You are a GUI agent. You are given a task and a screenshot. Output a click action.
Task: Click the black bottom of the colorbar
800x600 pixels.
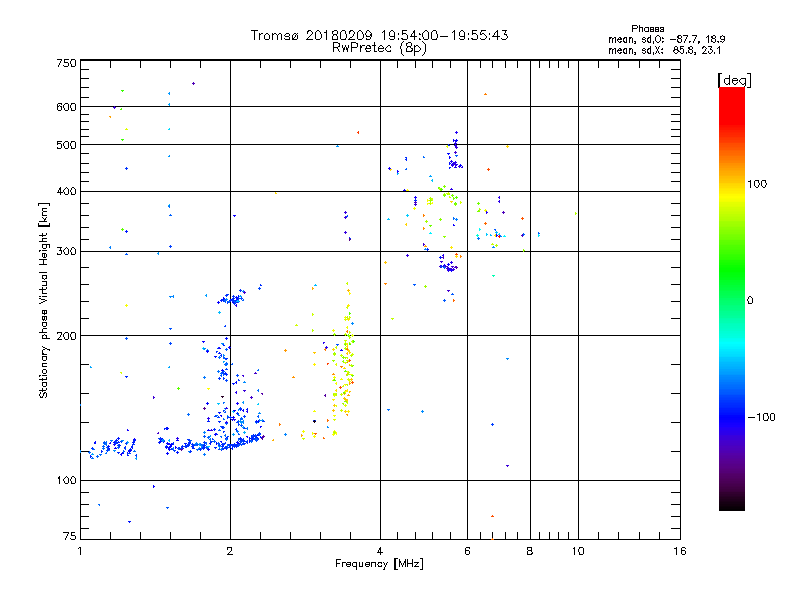coord(732,503)
